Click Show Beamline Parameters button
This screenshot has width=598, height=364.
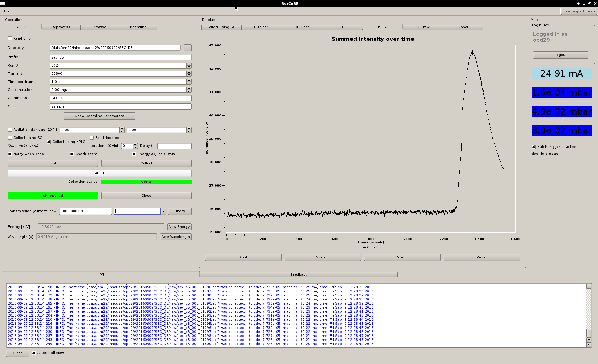[x=99, y=116]
